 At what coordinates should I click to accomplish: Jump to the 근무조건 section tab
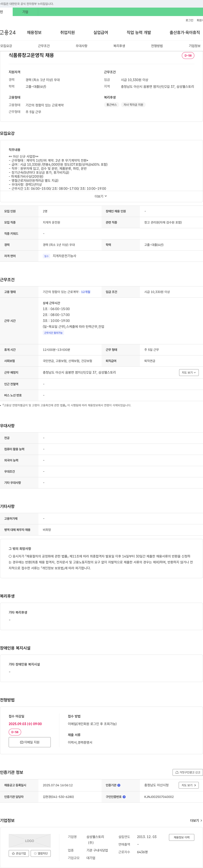(44, 46)
